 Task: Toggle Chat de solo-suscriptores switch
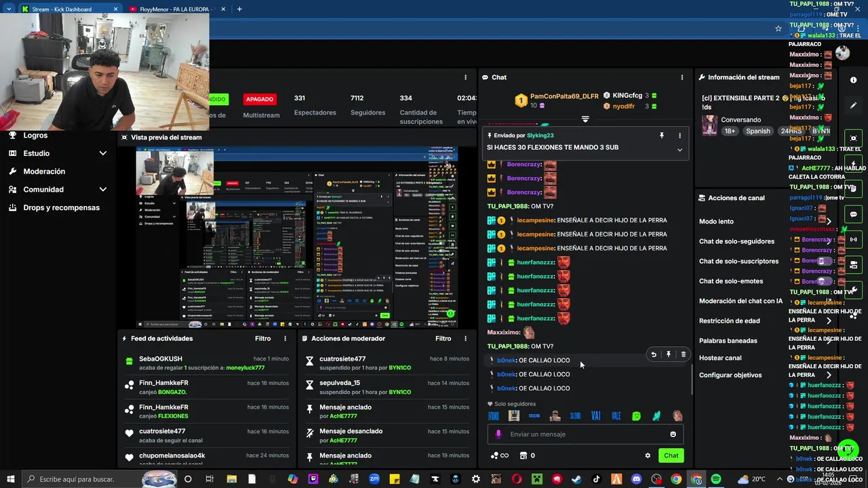pos(824,261)
